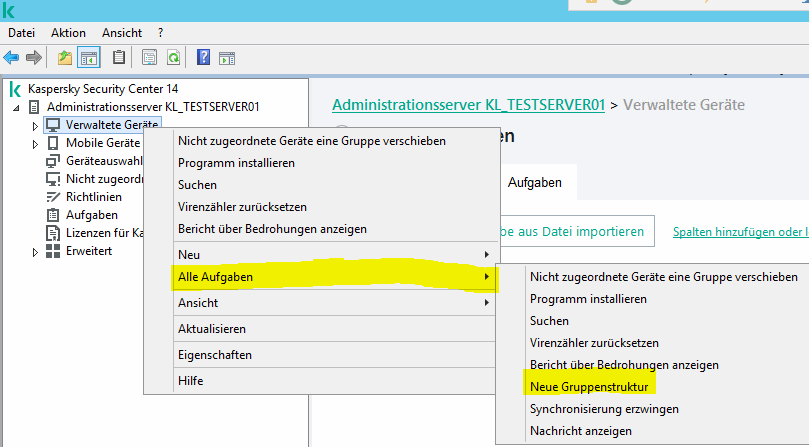Click the gray Forward arrow in toolbar
The height and width of the screenshot is (447, 809).
(34, 57)
